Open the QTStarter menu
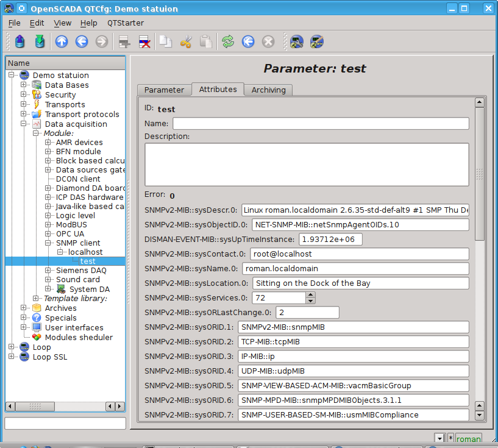Image resolution: width=498 pixels, height=448 pixels. point(125,23)
